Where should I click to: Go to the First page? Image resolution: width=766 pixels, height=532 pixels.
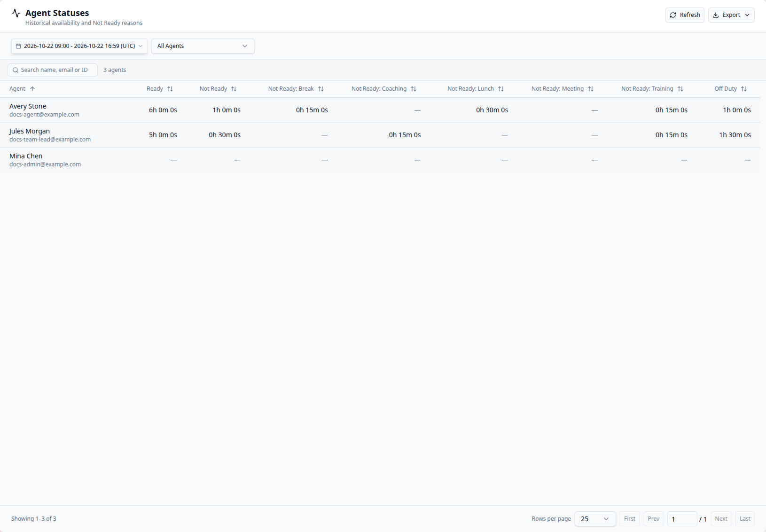(630, 519)
